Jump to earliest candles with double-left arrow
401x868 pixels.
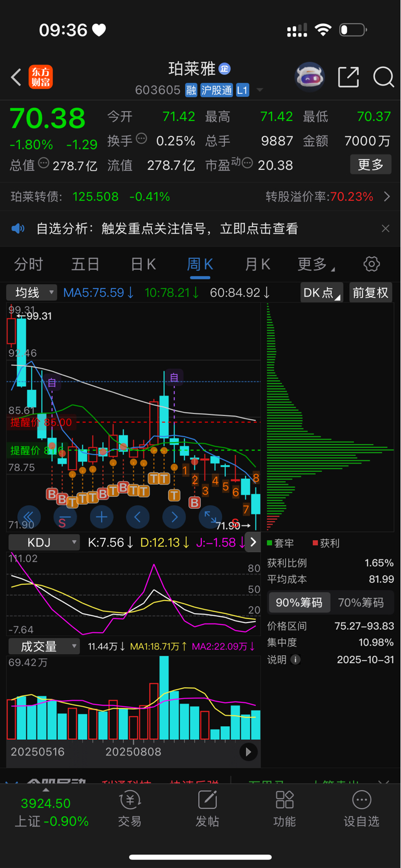pyautogui.click(x=29, y=517)
